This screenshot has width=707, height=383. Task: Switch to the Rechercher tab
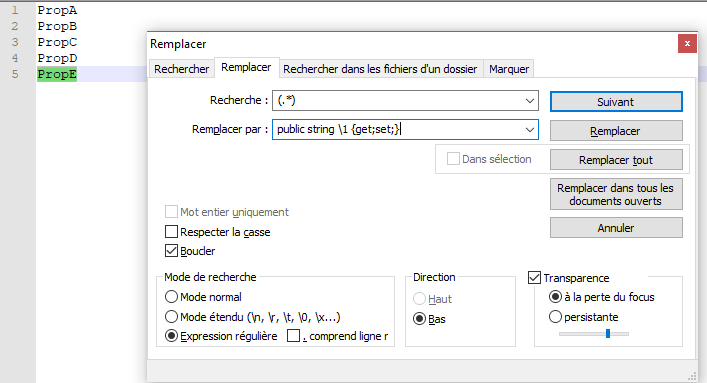182,69
